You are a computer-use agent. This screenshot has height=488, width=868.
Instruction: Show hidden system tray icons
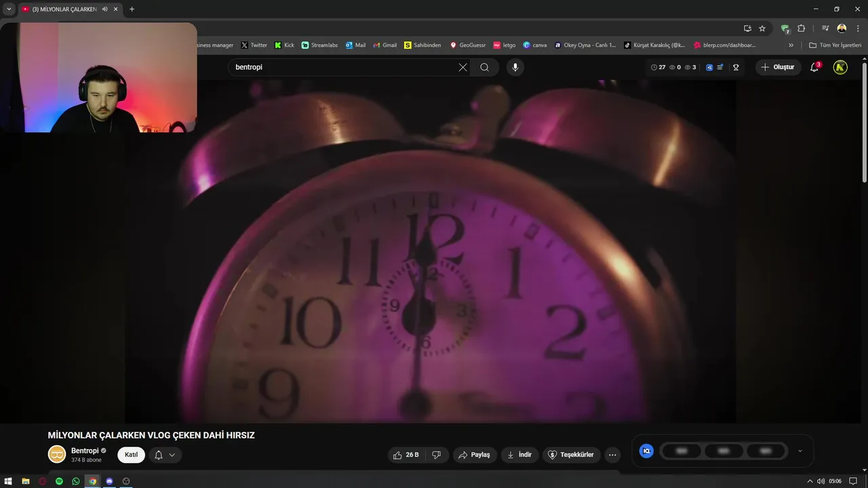coord(810,481)
